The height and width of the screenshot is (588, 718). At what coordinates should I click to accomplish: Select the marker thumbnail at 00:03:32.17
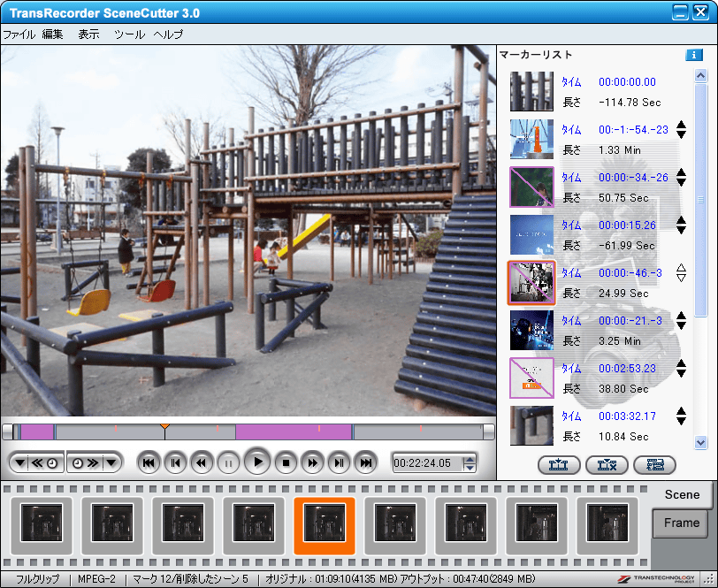click(x=531, y=425)
